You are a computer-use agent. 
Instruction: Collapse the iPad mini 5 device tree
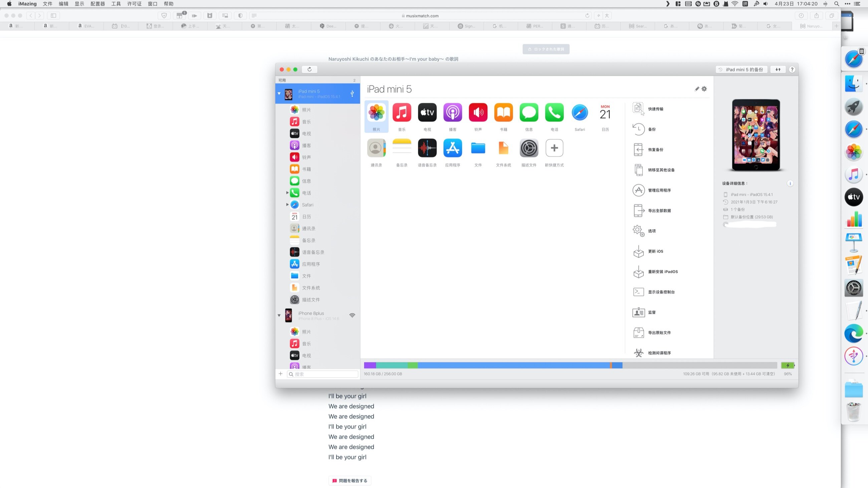(279, 93)
